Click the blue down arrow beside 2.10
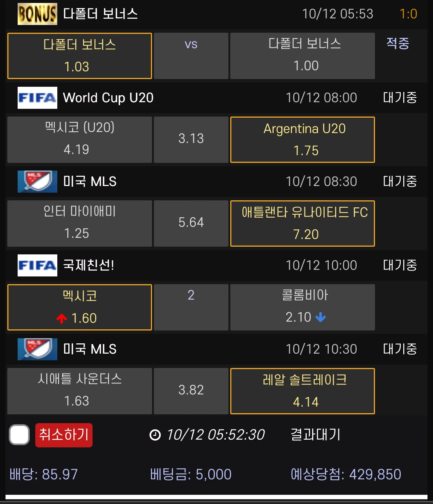Screen dimensions: 433x504 (321, 317)
